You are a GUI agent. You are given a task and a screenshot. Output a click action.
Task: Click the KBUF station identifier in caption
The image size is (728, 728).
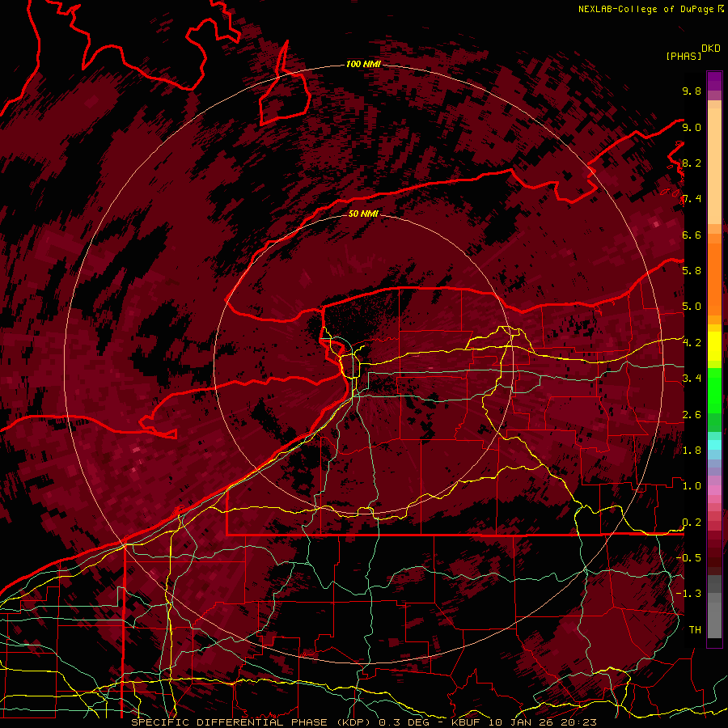click(x=468, y=722)
